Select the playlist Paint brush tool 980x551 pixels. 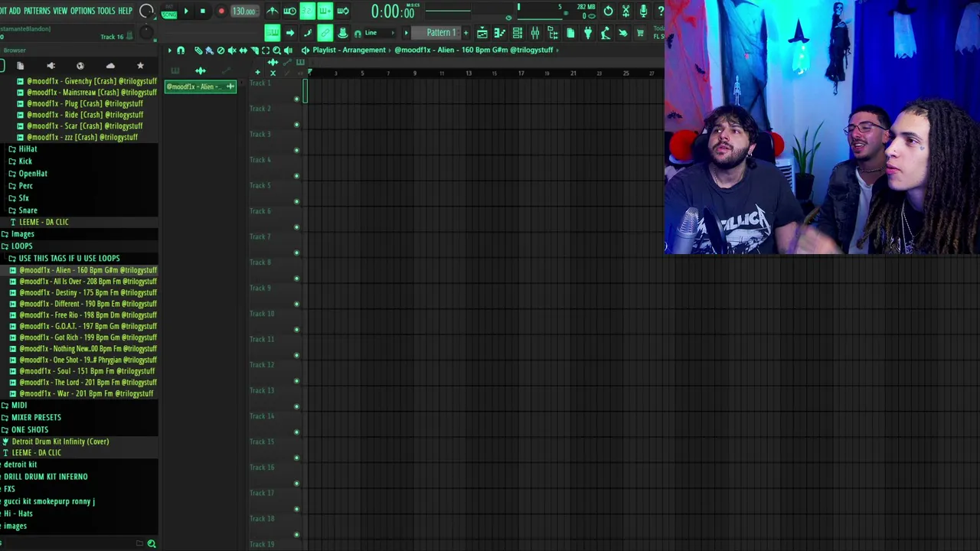click(x=209, y=51)
